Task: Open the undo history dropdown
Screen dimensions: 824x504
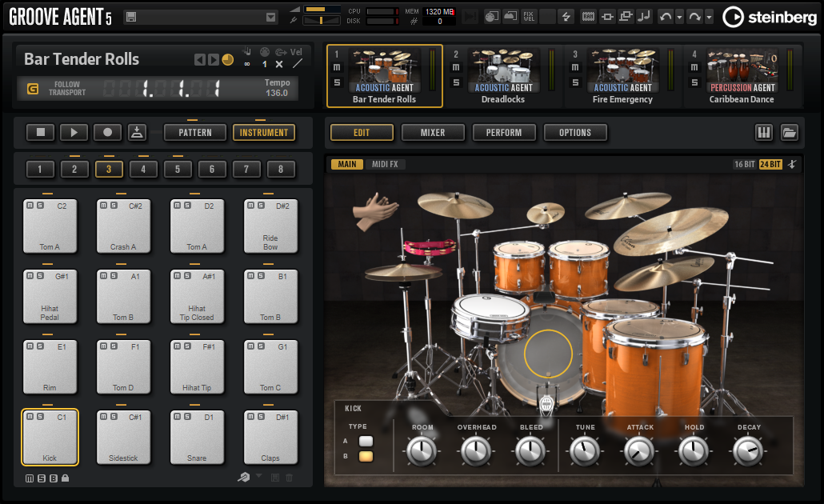Action: [x=679, y=18]
